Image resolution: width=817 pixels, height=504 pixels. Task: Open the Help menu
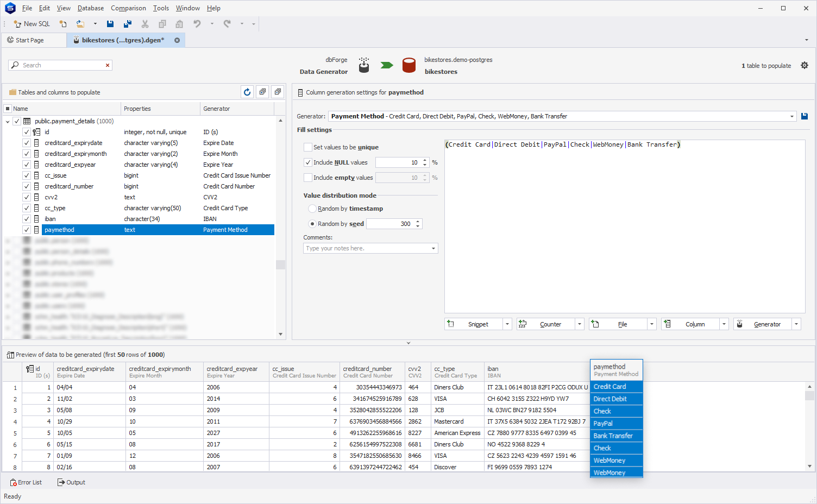213,8
